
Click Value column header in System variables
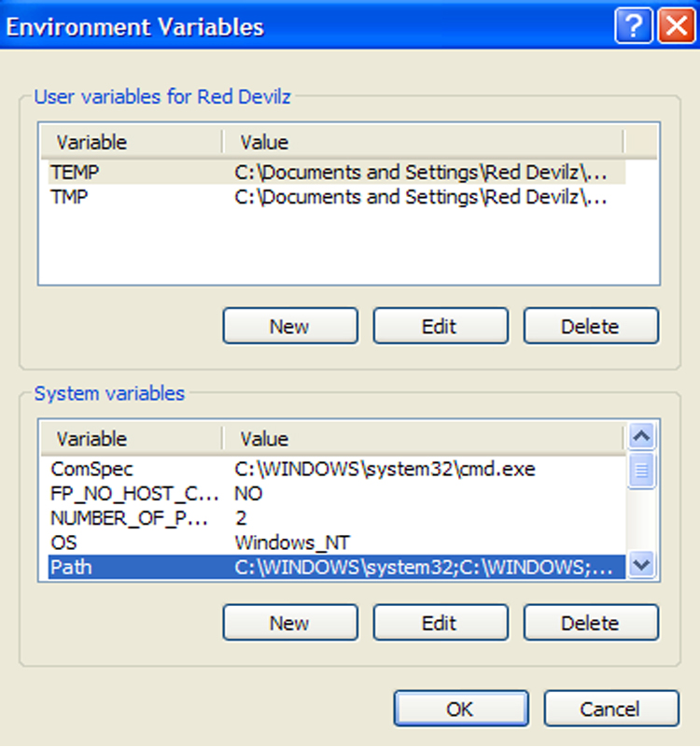point(423,439)
